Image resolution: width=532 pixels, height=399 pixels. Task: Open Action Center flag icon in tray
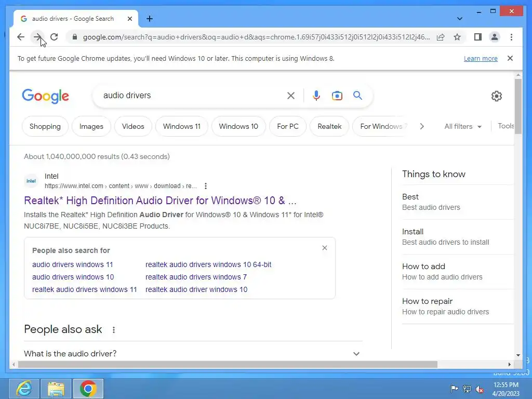[x=454, y=389]
